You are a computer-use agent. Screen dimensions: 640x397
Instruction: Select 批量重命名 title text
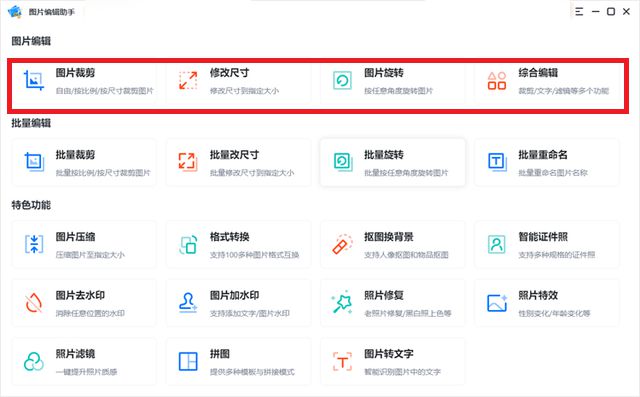543,155
